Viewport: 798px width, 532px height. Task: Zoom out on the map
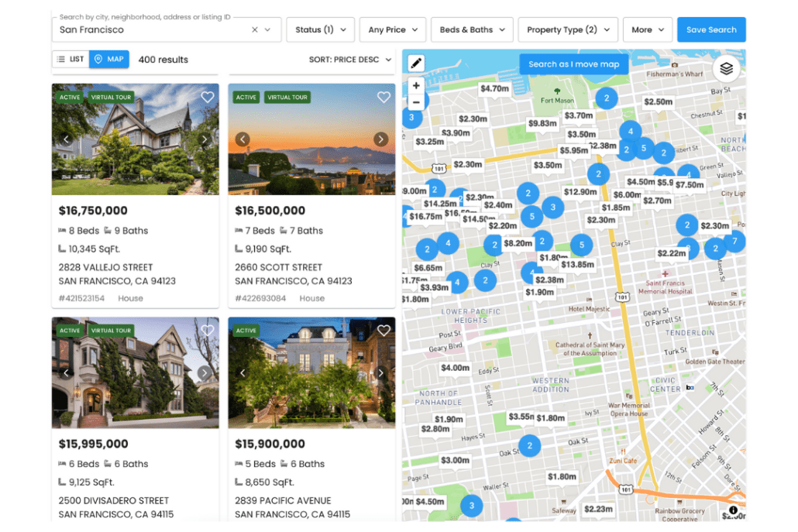(416, 101)
